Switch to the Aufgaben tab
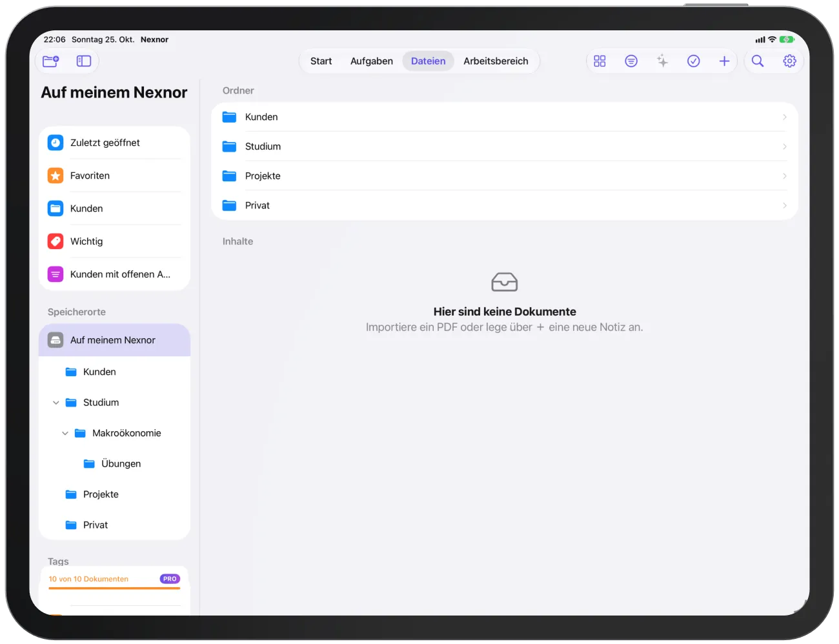839x644 pixels. (x=372, y=61)
